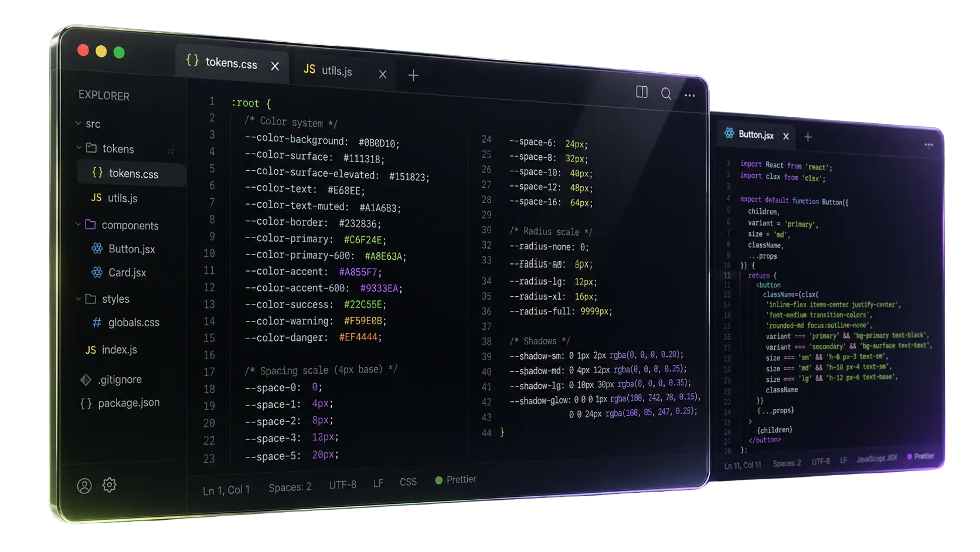Click the hash icon beside globals.css
This screenshot has width=980, height=552.
click(x=97, y=322)
